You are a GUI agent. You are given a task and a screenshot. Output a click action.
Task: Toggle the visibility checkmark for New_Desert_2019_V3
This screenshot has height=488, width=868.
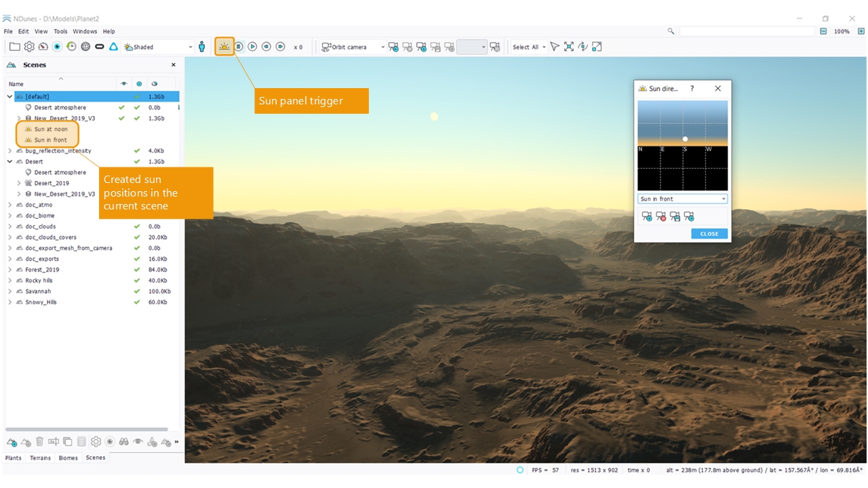(121, 119)
